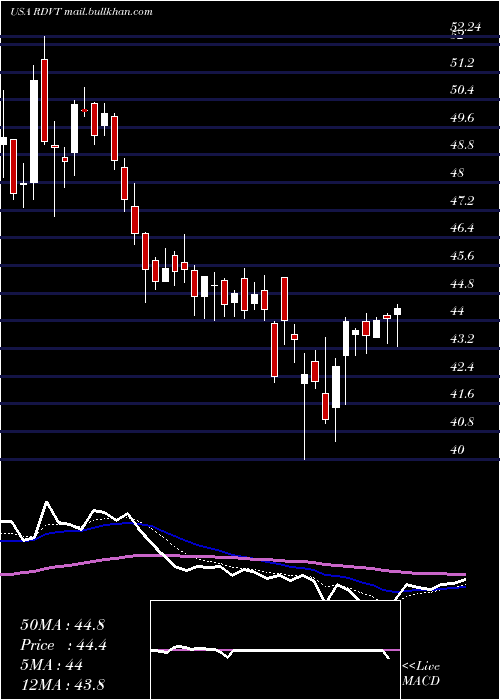Click the 43.2 price axis label
Viewport: 500px width, 700px height.
tap(462, 339)
